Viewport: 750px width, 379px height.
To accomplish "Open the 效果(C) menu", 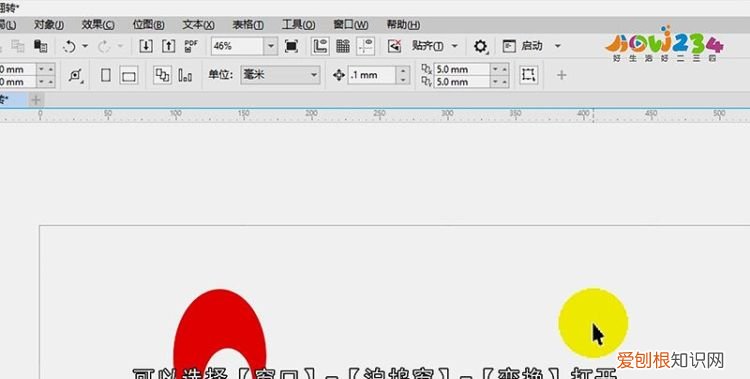I will 98,25.
